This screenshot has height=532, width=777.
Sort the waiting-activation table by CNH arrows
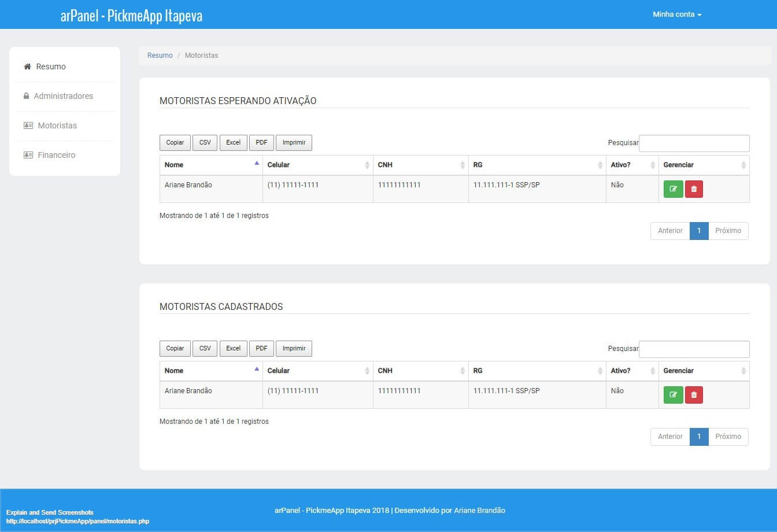[462, 165]
